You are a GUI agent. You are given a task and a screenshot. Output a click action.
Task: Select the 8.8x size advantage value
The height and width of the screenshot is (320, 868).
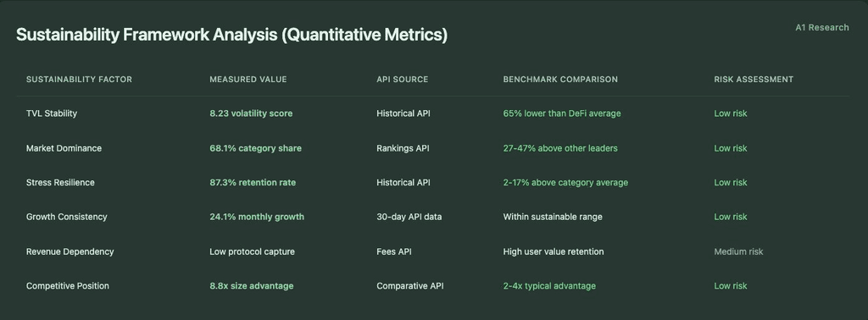(251, 286)
